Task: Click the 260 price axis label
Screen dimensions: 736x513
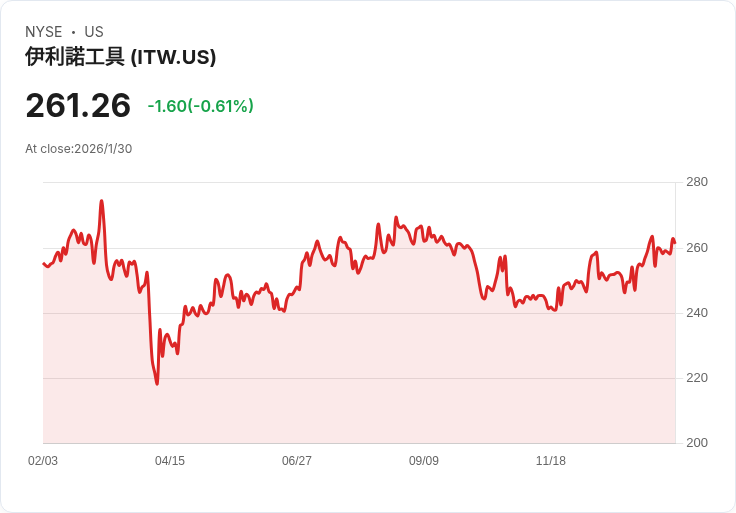Action: pos(697,248)
